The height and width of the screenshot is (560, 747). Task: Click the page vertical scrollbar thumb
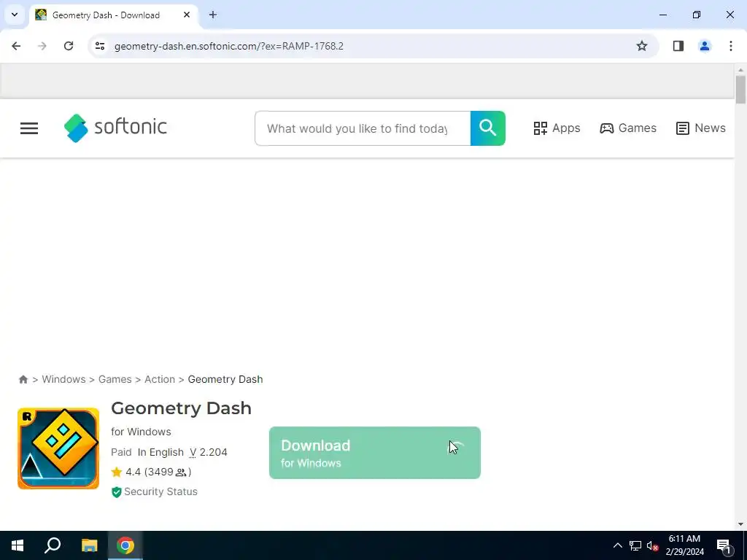(x=740, y=90)
